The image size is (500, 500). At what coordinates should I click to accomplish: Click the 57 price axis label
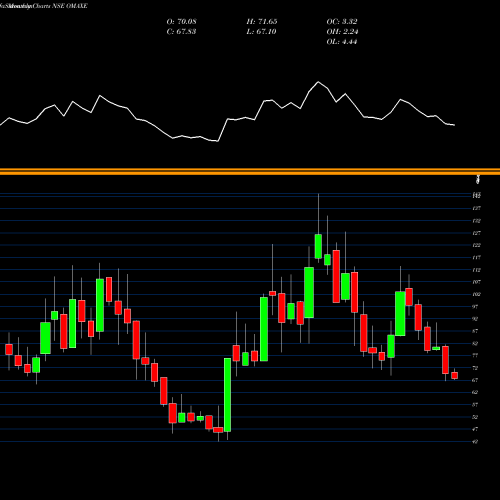tap(475, 405)
